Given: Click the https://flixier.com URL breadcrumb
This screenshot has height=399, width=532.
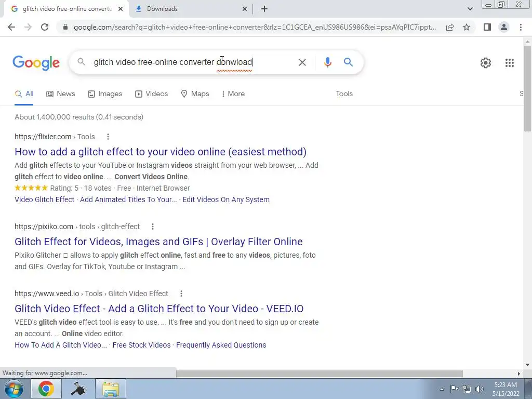Looking at the screenshot, I should coord(55,137).
